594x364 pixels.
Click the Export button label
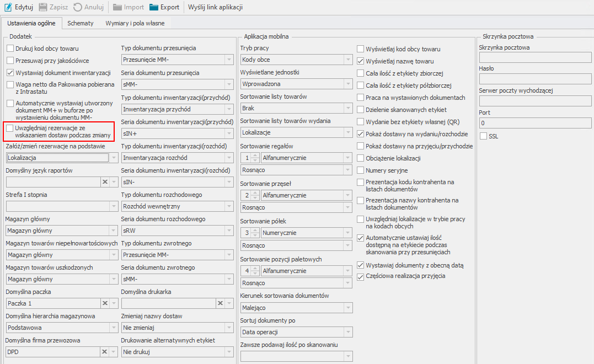170,7
